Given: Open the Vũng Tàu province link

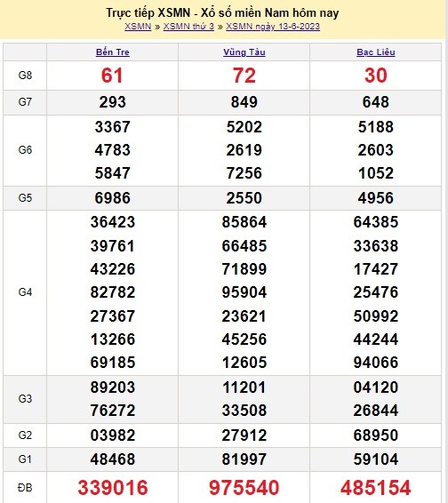Looking at the screenshot, I should [x=244, y=52].
